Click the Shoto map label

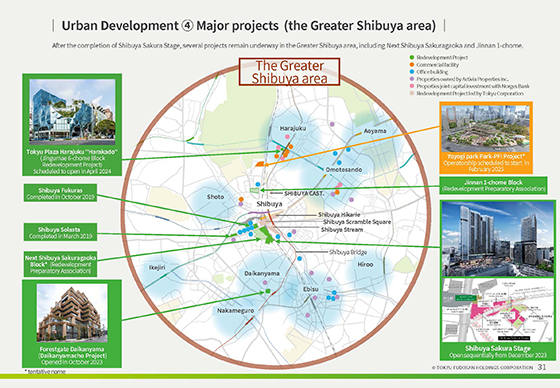tap(215, 197)
